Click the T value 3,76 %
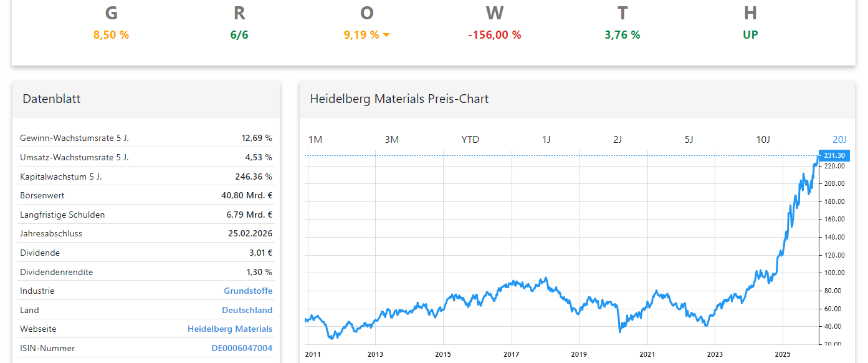This screenshot has width=868, height=363. coord(622,35)
